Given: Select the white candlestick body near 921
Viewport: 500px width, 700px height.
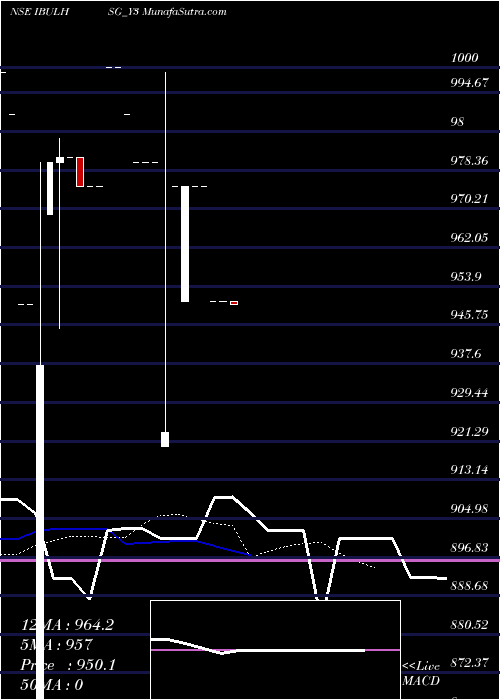Looking at the screenshot, I should (x=165, y=439).
